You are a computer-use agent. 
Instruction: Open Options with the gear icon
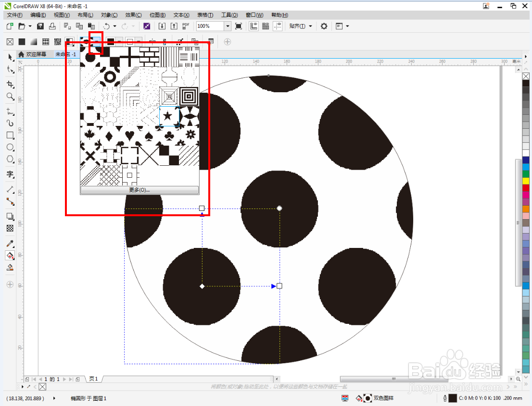pos(324,26)
